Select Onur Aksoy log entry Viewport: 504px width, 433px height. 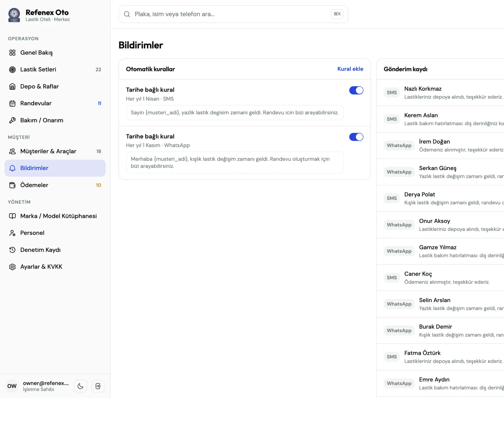440,225
